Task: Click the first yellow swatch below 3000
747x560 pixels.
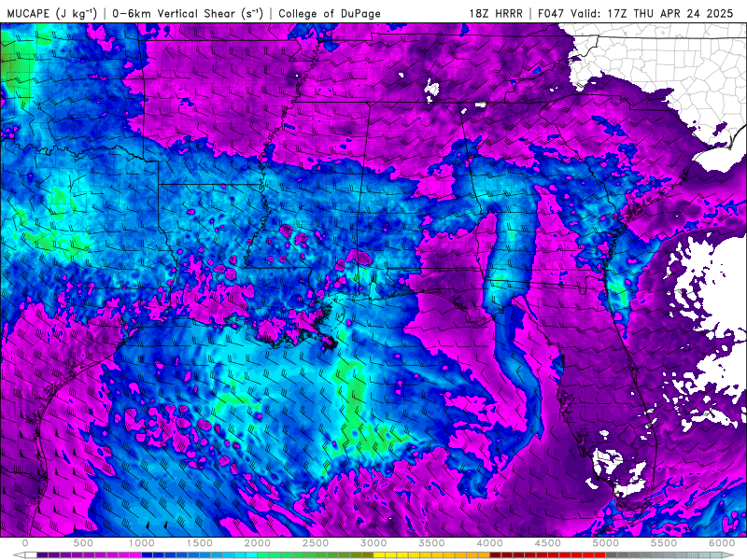Action: pos(379,555)
